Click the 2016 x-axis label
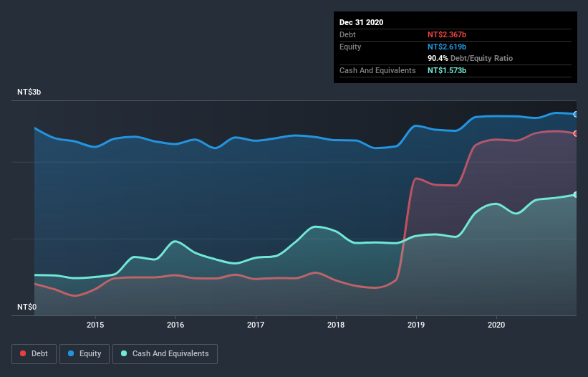 (175, 325)
